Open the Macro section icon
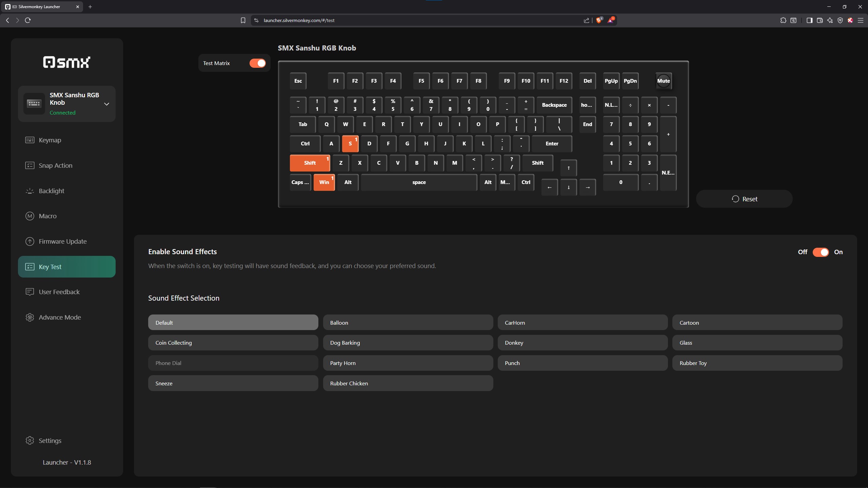Screen dimensions: 868x488 (x=30, y=216)
